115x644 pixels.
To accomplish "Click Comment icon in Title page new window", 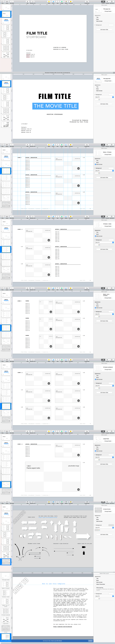I will coord(71,1).
